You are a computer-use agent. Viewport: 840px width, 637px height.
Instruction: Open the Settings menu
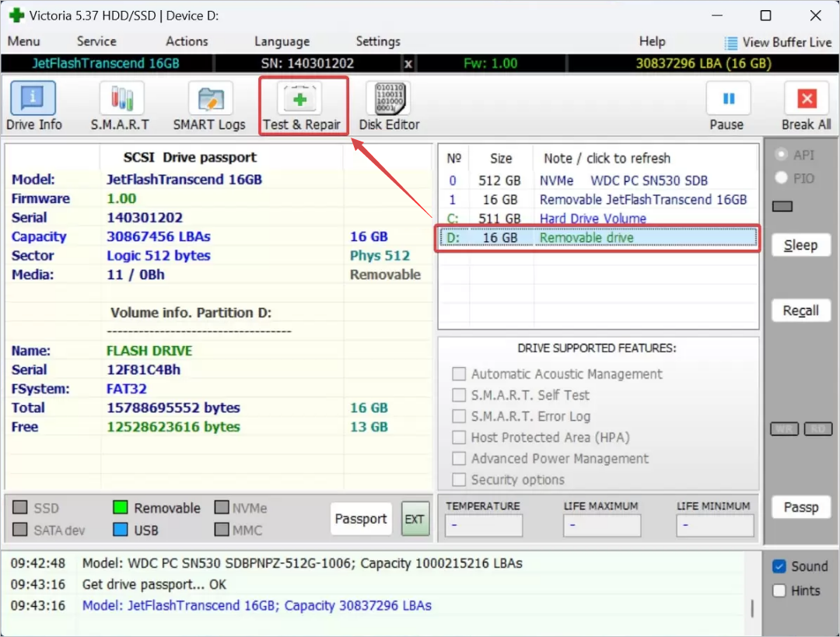[378, 41]
